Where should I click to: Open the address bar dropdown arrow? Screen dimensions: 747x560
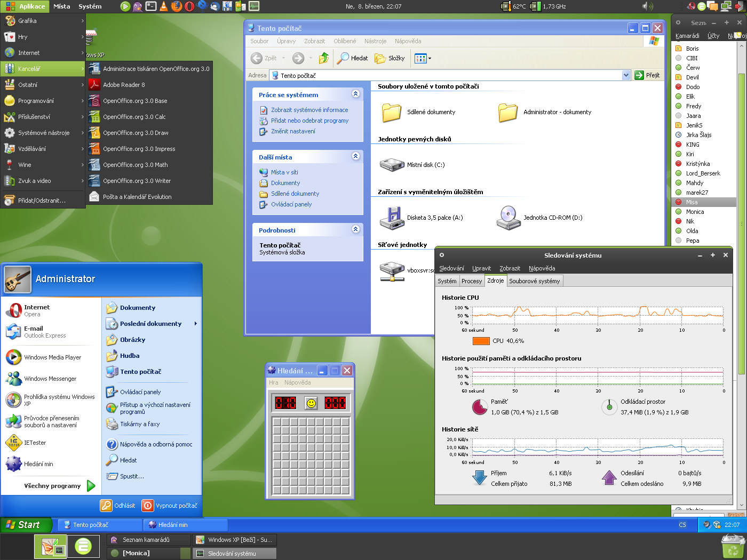coord(626,75)
